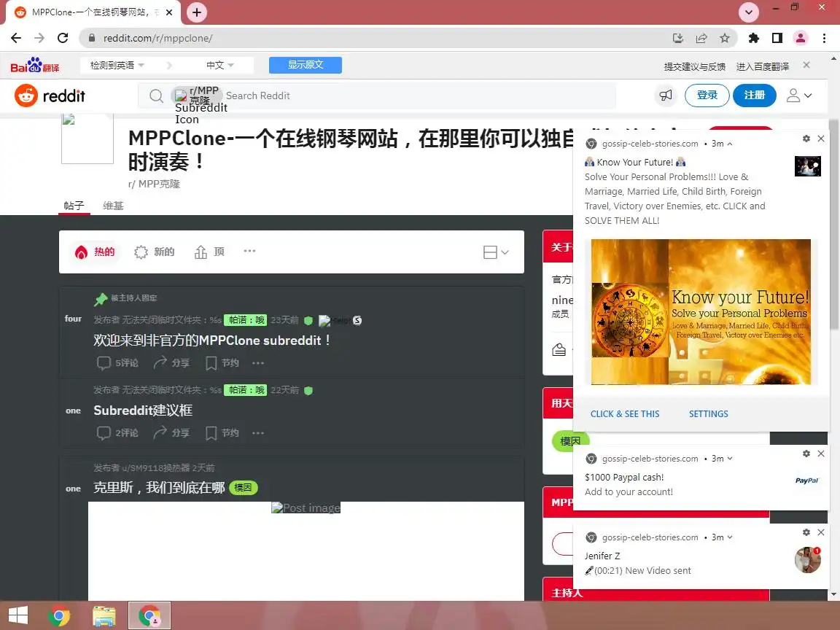The image size is (840, 630).
Task: Click Jenifer Z notification avatar
Action: click(807, 560)
